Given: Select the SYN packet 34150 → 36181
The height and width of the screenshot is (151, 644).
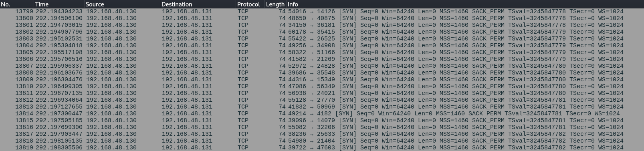Looking at the screenshot, I should [322, 25].
